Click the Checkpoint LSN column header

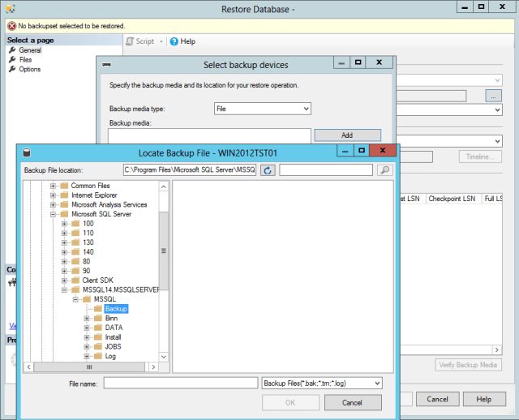tap(453, 199)
